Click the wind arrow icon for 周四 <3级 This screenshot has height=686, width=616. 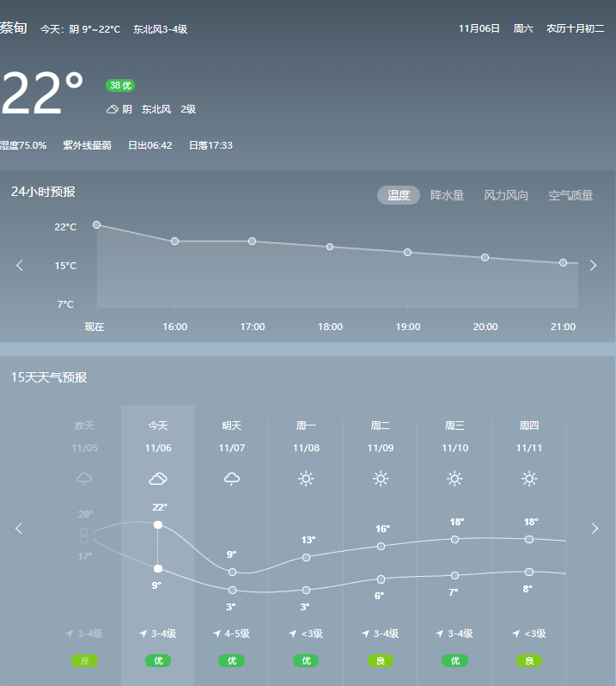point(515,633)
